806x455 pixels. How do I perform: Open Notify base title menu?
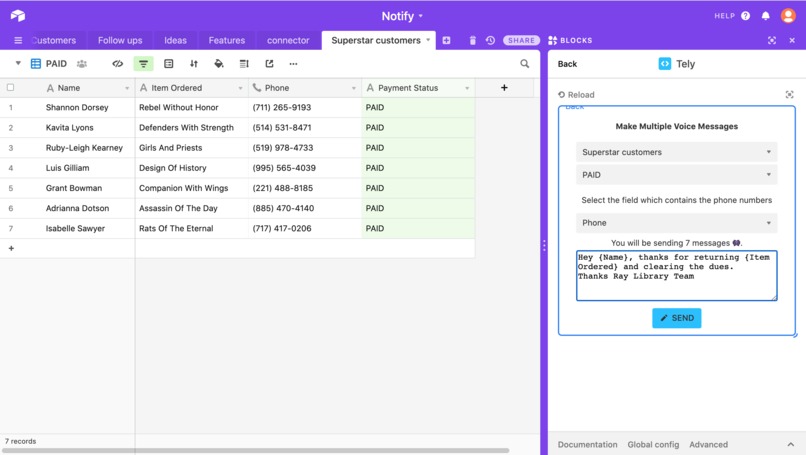pos(402,16)
